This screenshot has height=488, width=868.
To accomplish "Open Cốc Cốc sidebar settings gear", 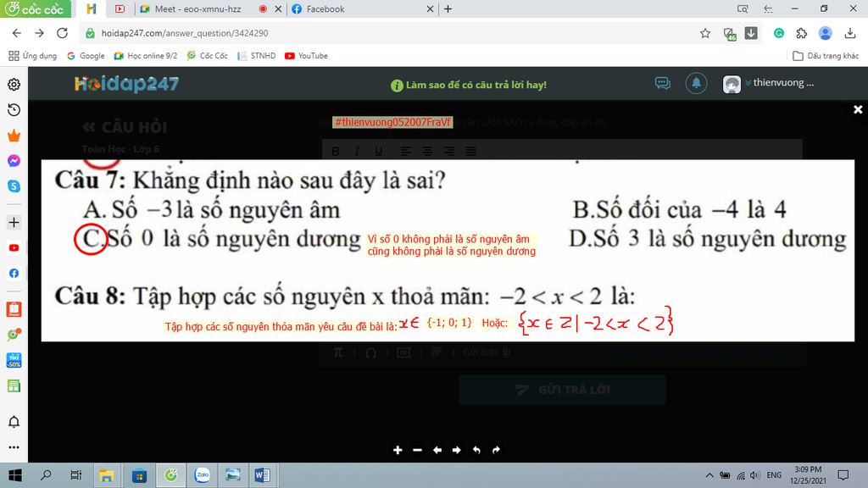I will pos(14,84).
